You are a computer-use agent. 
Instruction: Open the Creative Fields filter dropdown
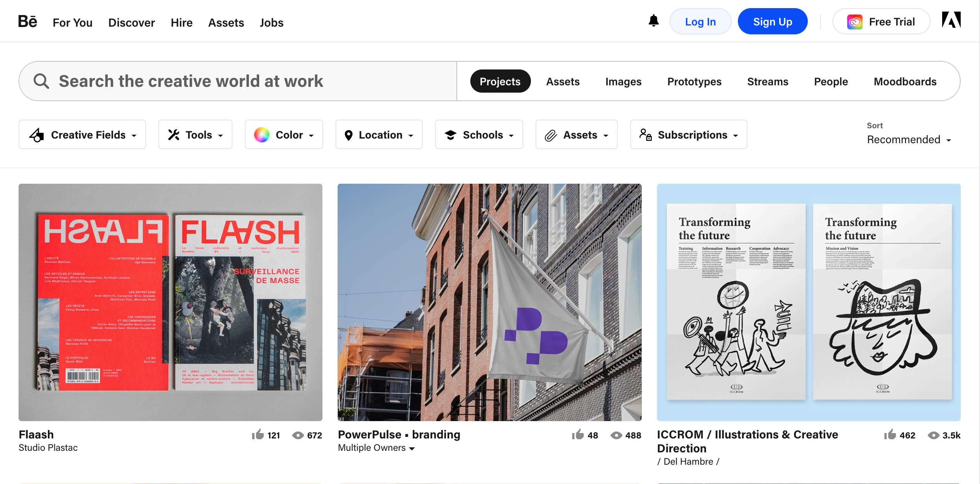coord(82,135)
